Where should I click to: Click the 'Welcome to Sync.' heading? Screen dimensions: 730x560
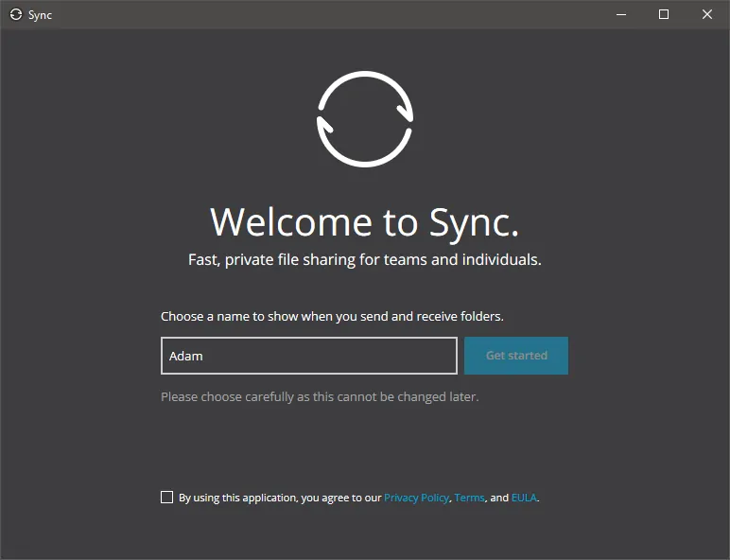(365, 222)
